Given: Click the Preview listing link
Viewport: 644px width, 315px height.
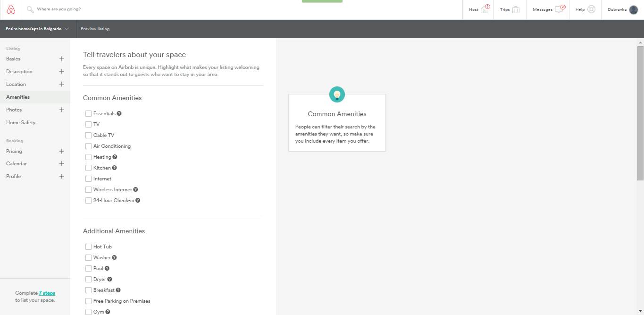Looking at the screenshot, I should pyautogui.click(x=95, y=29).
